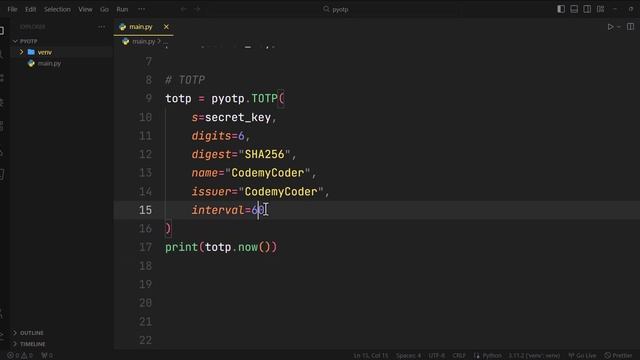The height and width of the screenshot is (360, 640).
Task: Click 'interval' keyword on line 15
Action: point(218,210)
